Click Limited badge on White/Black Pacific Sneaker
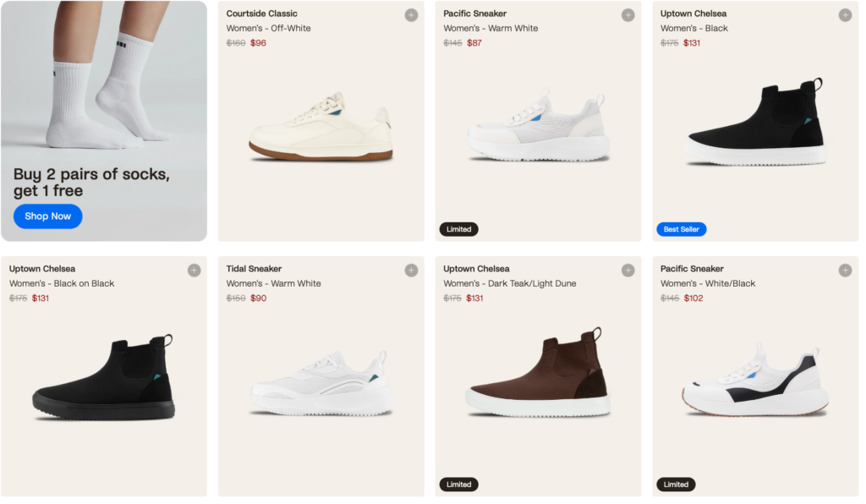The width and height of the screenshot is (866, 504). pyautogui.click(x=676, y=485)
